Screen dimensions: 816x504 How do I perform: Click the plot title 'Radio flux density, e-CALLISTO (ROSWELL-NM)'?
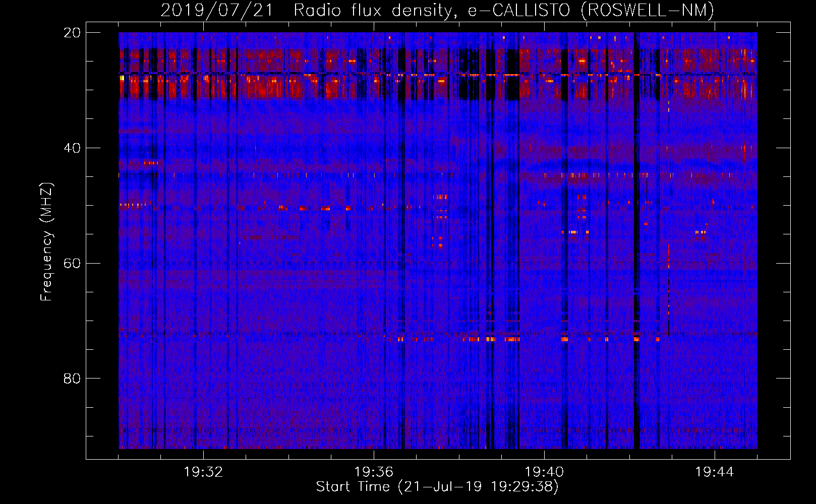click(x=504, y=10)
